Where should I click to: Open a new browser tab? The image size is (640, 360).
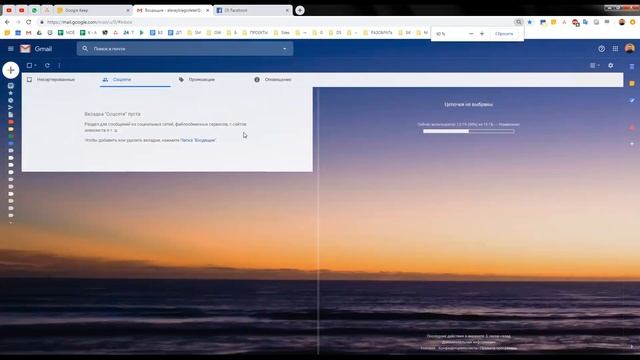point(300,10)
